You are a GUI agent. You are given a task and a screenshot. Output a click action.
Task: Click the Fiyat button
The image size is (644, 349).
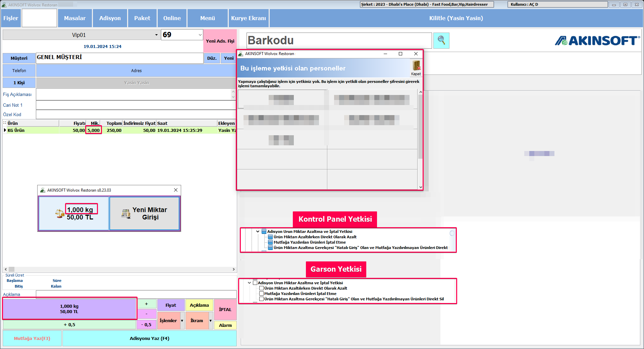click(171, 305)
